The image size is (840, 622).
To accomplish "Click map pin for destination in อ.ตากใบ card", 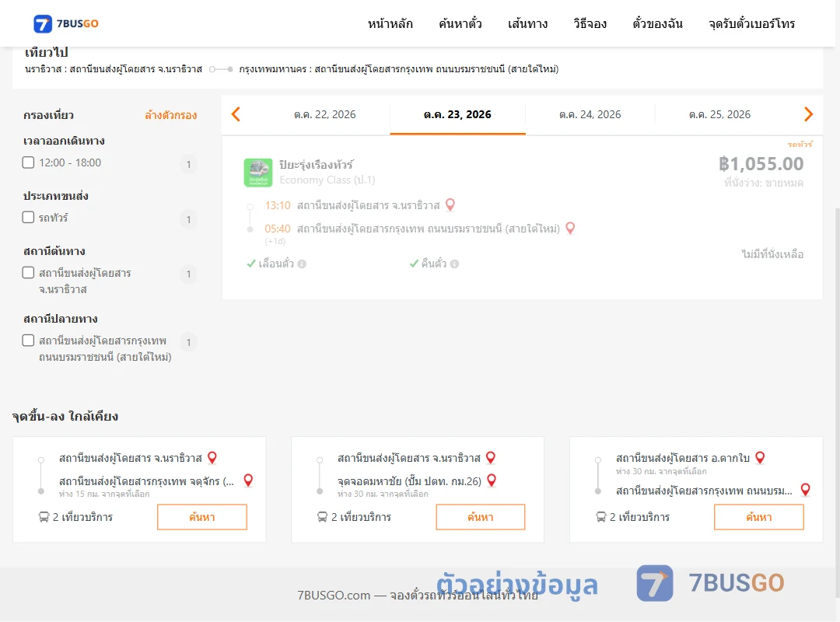I will point(805,489).
